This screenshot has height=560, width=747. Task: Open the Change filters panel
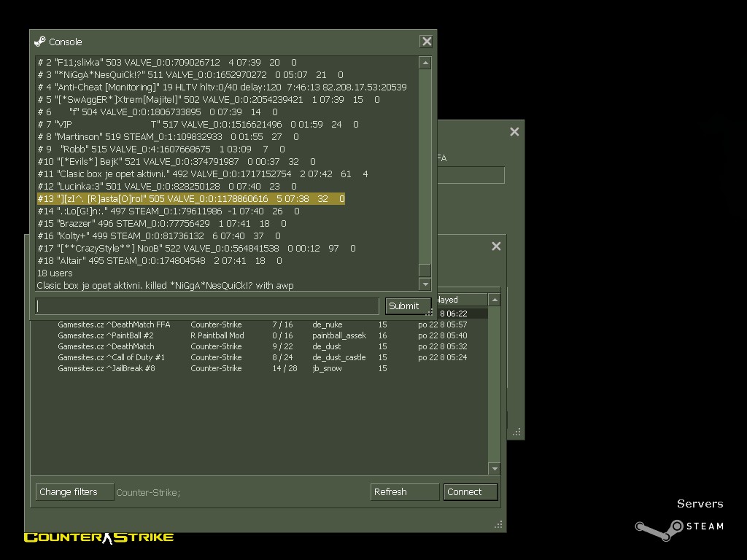(x=75, y=492)
